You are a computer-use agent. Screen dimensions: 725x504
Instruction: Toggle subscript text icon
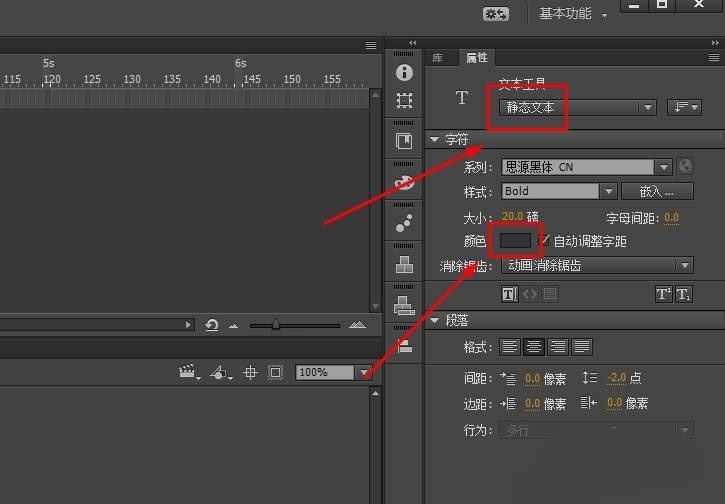click(683, 294)
